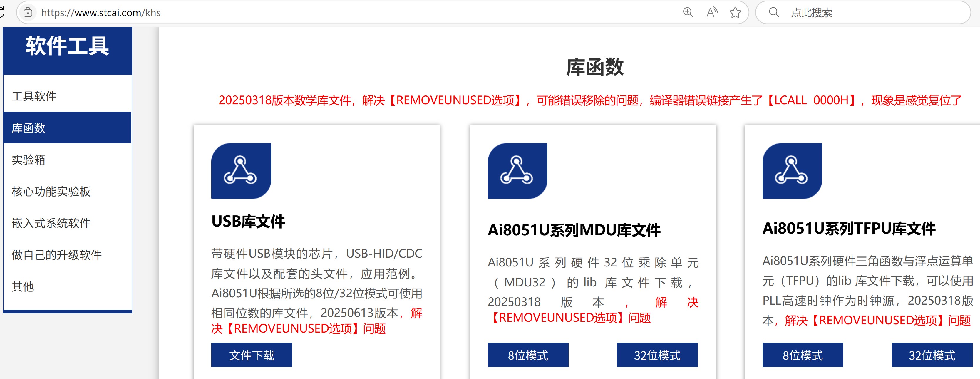The image size is (980, 379).
Task: Click the Ai8051U系列TFPU库文件 card icon
Action: (x=792, y=171)
